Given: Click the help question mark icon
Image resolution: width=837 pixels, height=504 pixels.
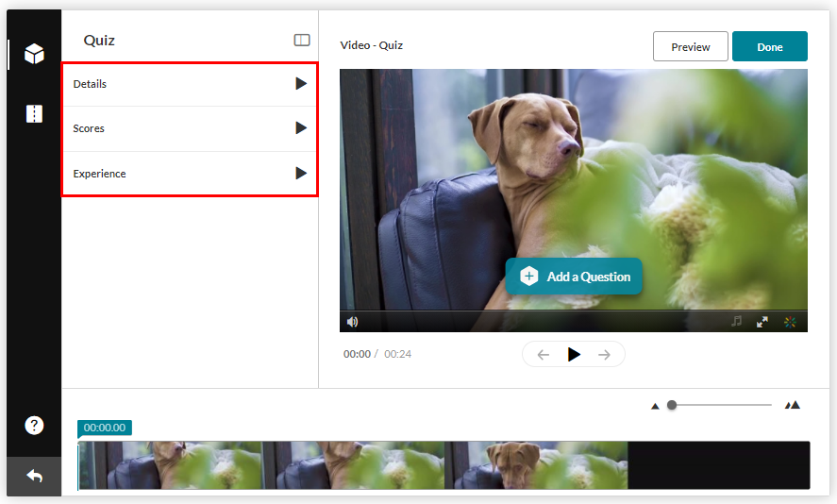Looking at the screenshot, I should coord(34,426).
